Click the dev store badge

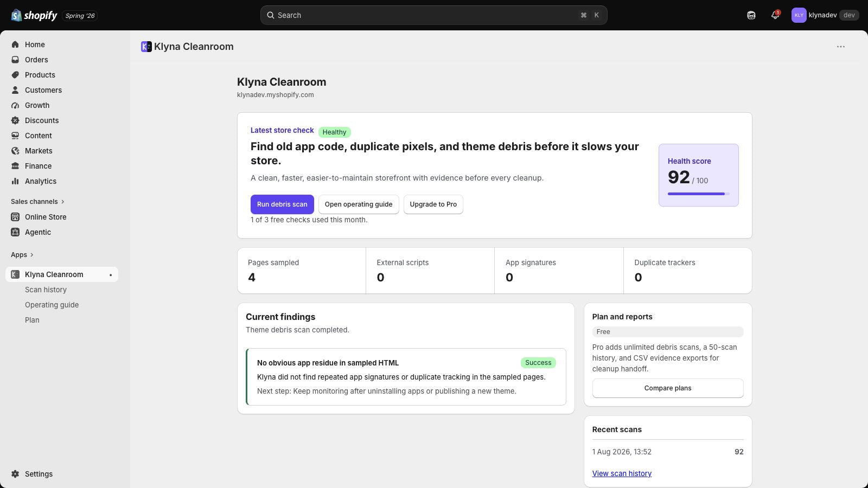[x=849, y=15]
